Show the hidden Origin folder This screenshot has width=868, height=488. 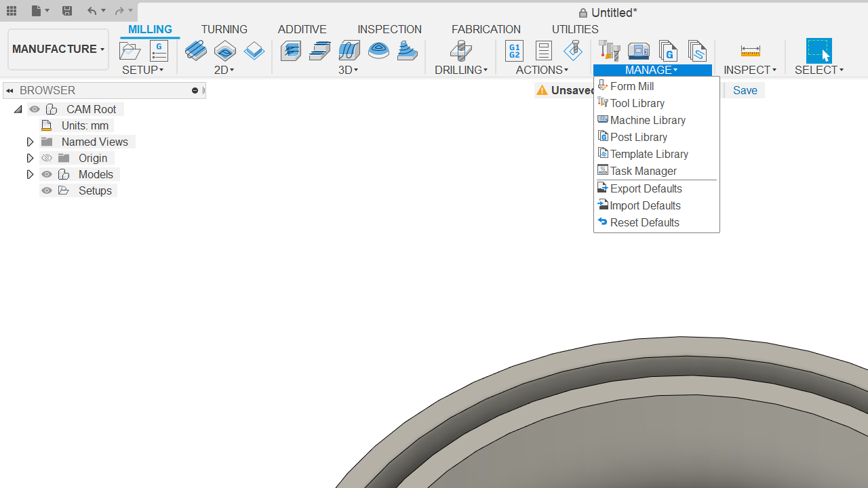coord(47,158)
